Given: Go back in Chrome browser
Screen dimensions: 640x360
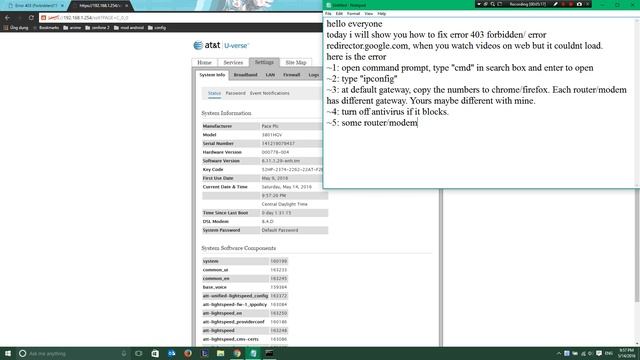Looking at the screenshot, I should pos(7,18).
